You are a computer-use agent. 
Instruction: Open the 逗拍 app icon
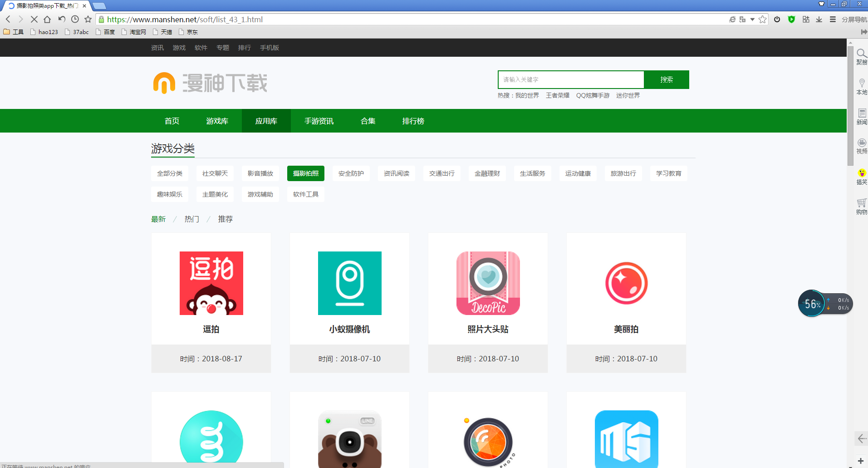pos(211,283)
